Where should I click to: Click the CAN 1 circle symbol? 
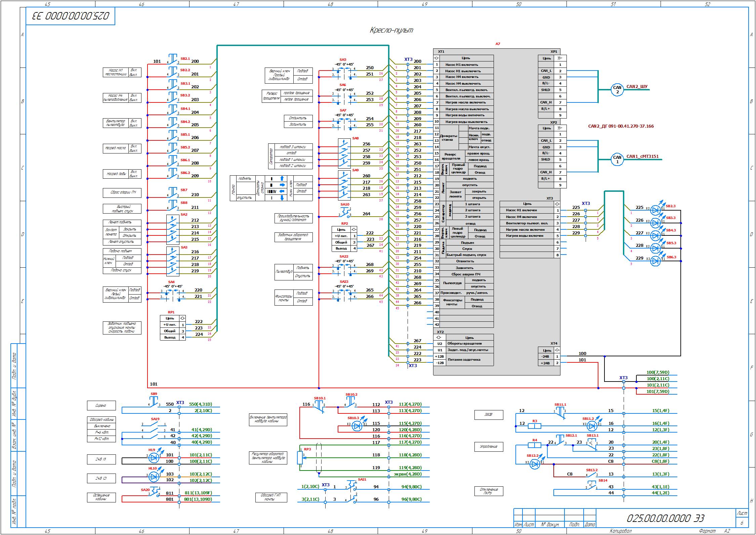pos(617,160)
